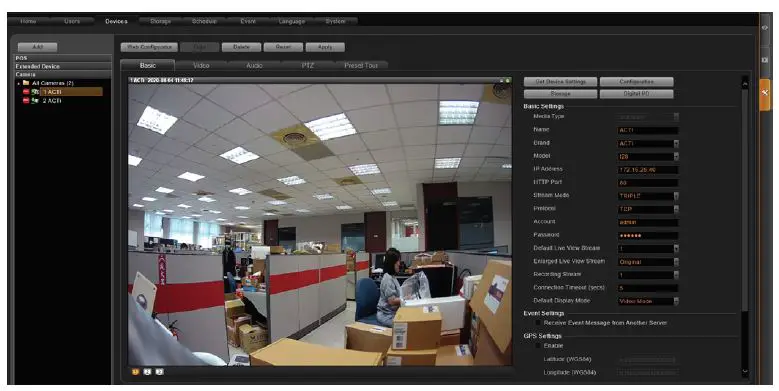The width and height of the screenshot is (779, 391).
Task: Click the Reset button
Action: [x=283, y=47]
